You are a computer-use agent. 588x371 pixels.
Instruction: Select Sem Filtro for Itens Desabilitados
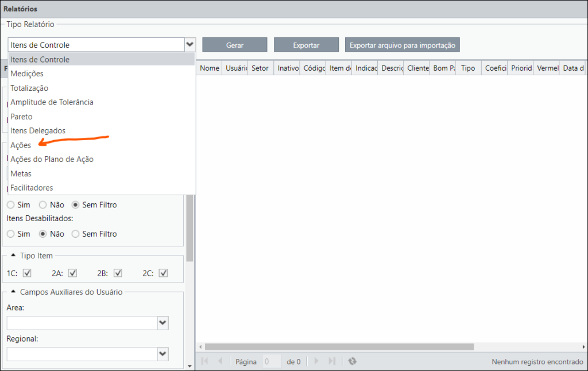(75, 234)
